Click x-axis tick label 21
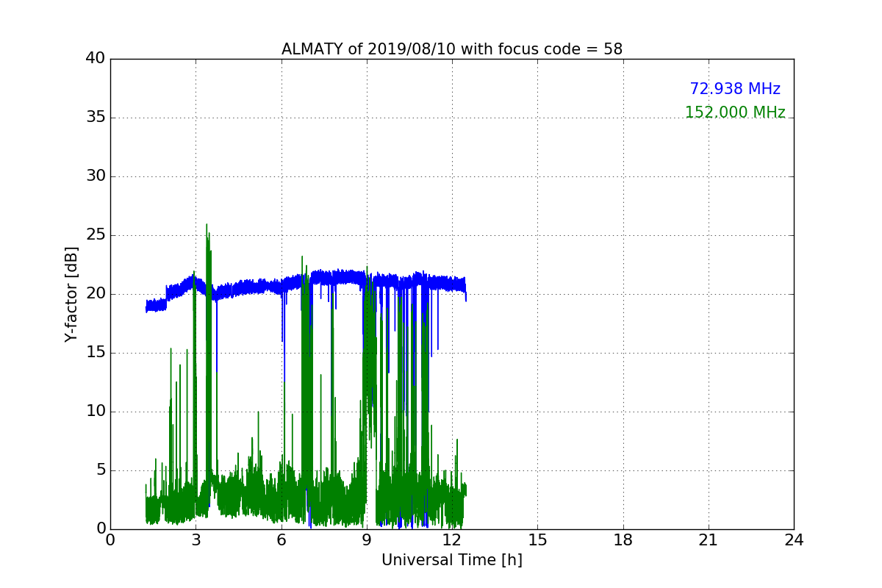The height and width of the screenshot is (588, 882). (x=709, y=540)
